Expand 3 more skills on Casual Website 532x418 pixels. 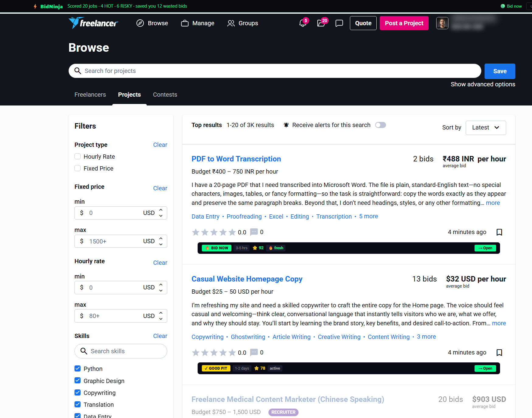pyautogui.click(x=426, y=337)
